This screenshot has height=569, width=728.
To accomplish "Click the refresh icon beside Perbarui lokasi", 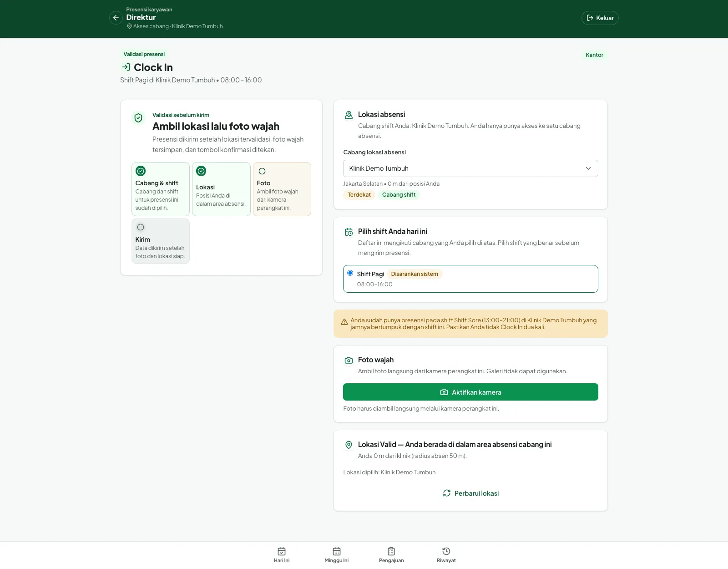I will [447, 493].
